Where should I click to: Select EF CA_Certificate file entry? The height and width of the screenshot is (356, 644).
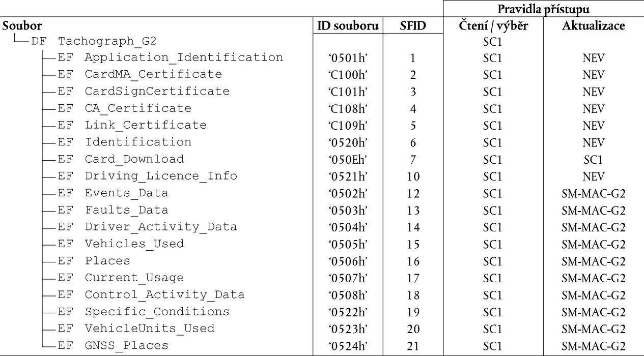tap(124, 108)
